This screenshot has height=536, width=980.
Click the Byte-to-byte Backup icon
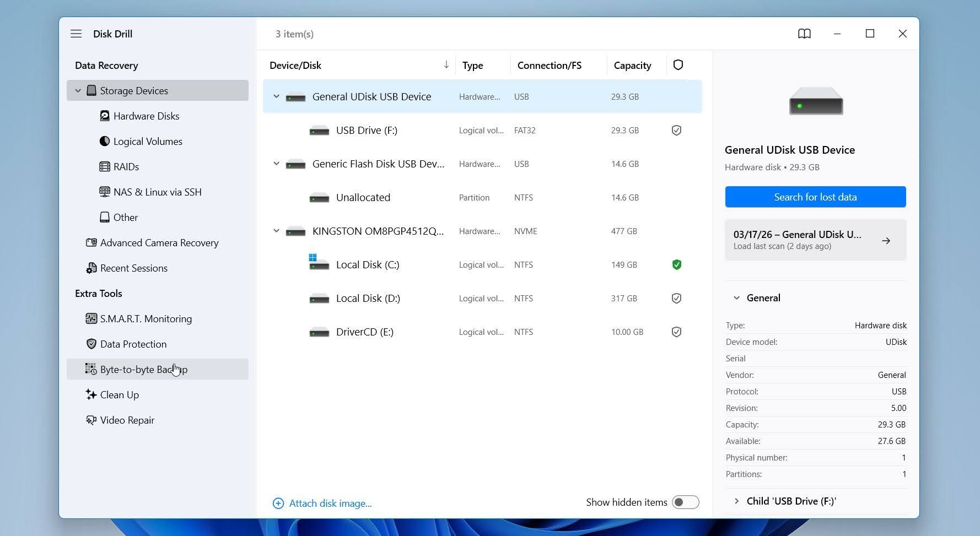[x=91, y=369]
